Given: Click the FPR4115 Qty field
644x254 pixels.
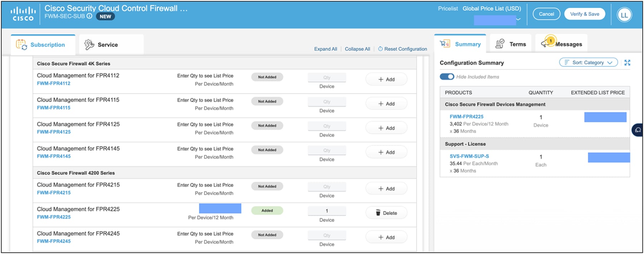Looking at the screenshot, I should 327,102.
